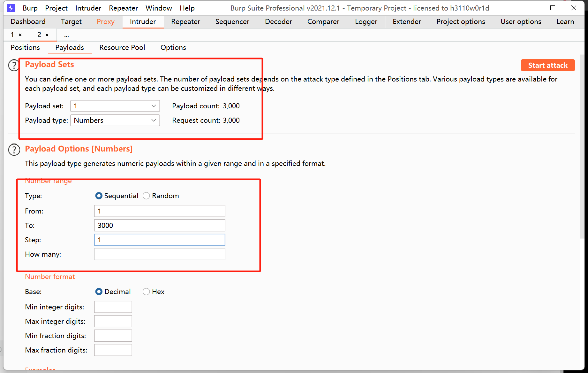Open the Options sub-tab
This screenshot has height=373, width=588.
click(x=173, y=47)
